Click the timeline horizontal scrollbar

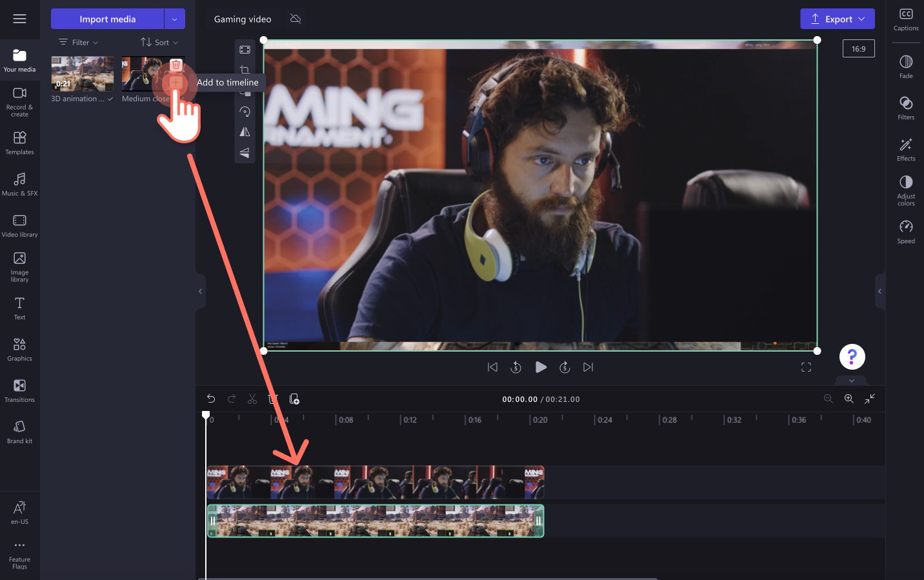(x=428, y=578)
